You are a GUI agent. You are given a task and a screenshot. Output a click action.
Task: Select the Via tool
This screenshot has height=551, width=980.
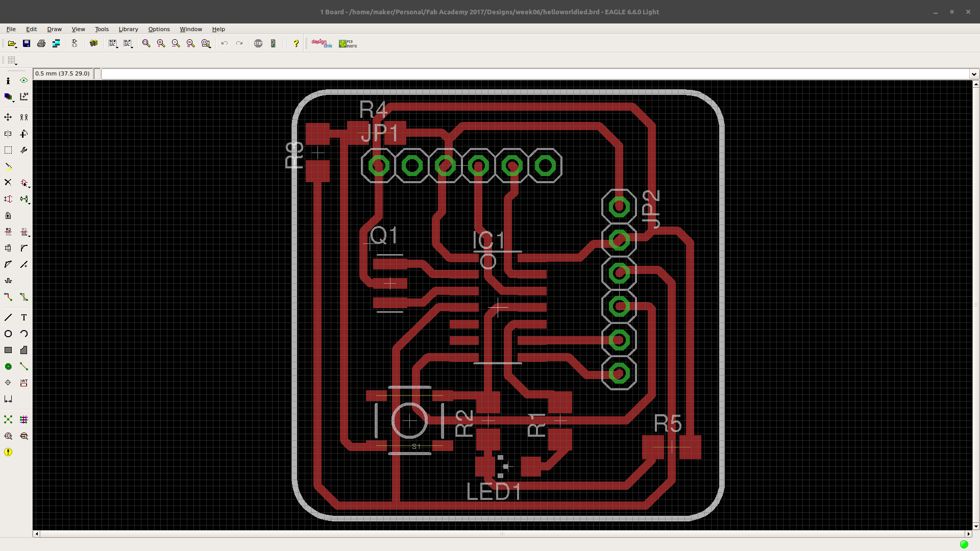8,366
